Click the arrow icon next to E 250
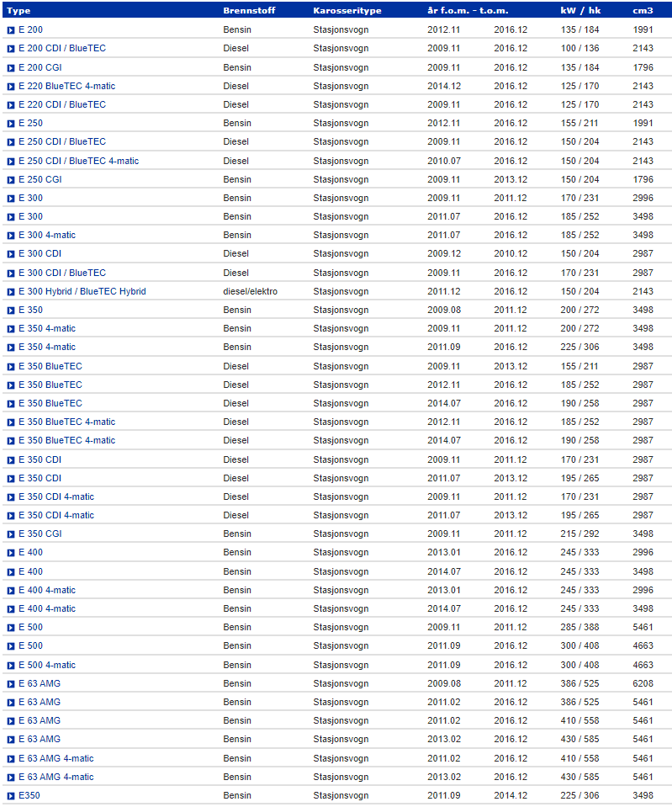 coord(11,124)
